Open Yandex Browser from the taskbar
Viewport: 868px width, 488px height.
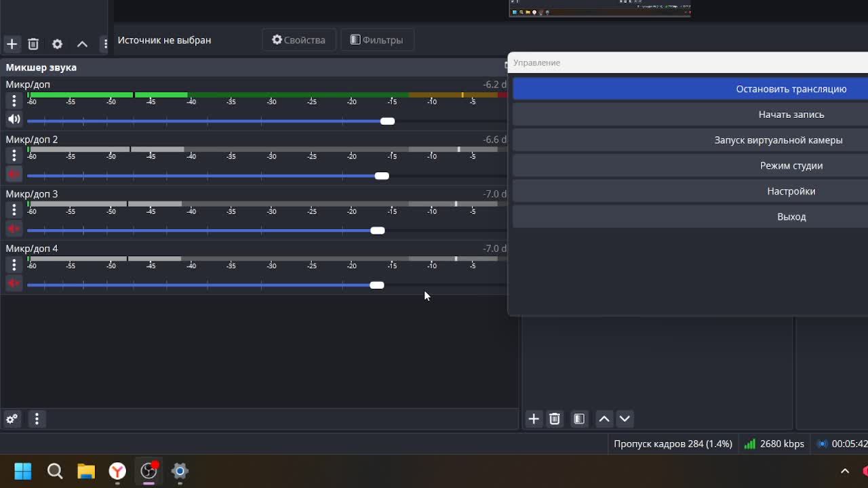point(117,471)
